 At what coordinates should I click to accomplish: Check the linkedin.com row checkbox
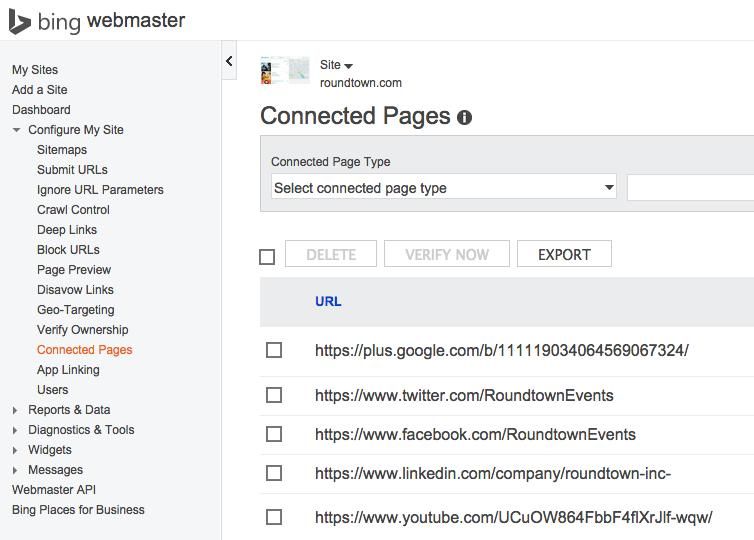click(x=274, y=473)
